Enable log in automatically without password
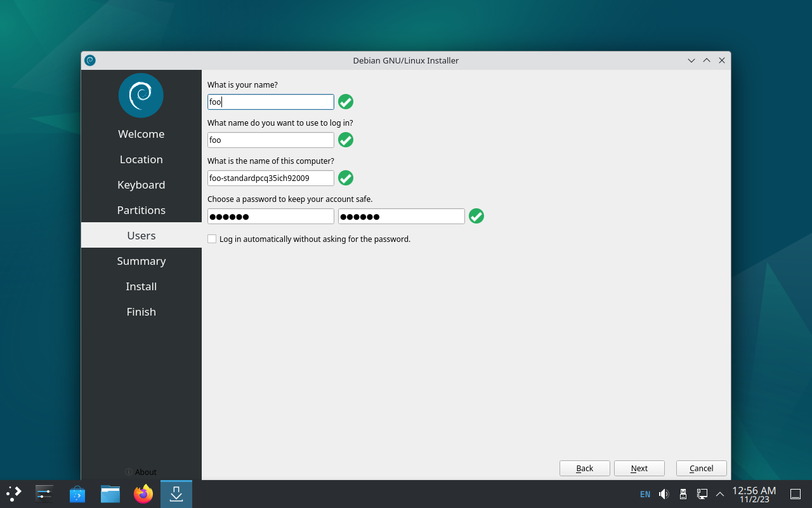This screenshot has height=508, width=812. 212,239
